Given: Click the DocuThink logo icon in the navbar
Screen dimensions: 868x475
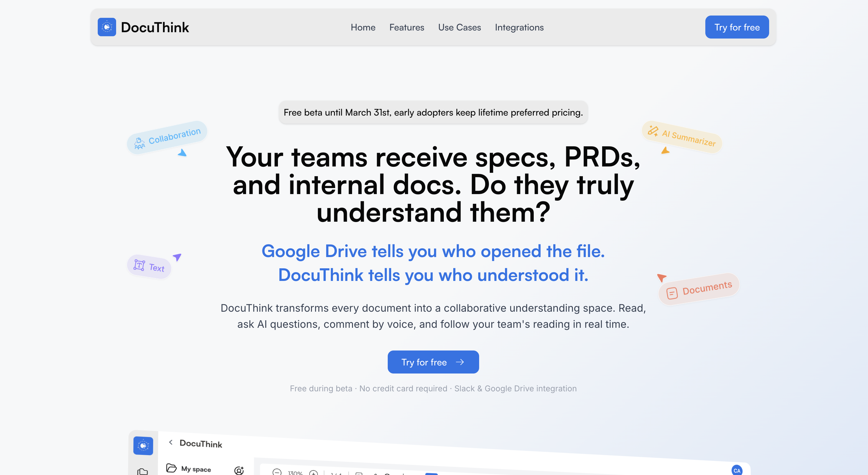Looking at the screenshot, I should 107,27.
